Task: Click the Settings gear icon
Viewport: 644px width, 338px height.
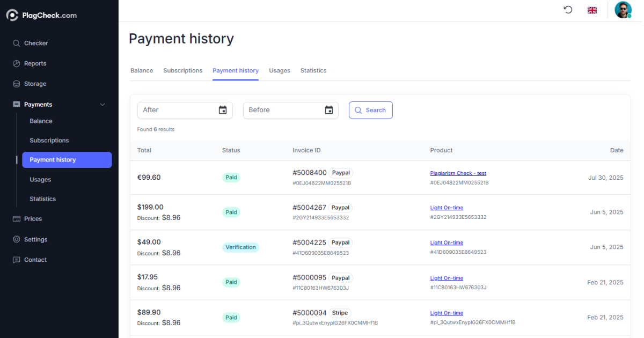Action: coord(18,239)
